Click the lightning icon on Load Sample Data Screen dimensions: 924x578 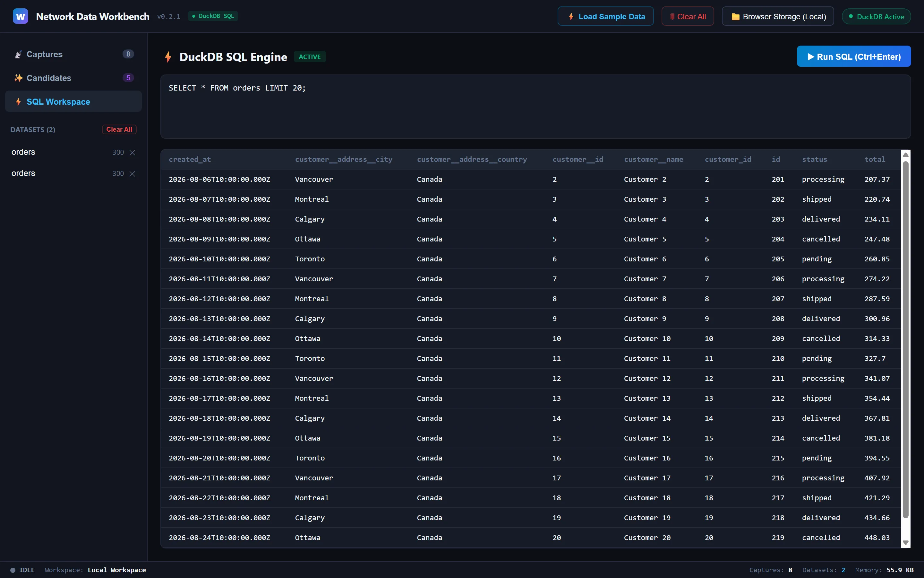point(571,16)
